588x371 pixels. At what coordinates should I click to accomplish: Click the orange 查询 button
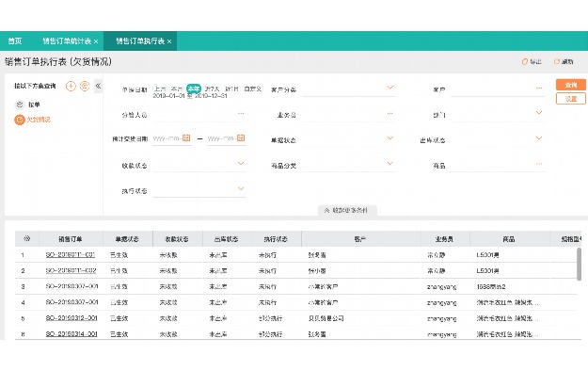tap(571, 85)
